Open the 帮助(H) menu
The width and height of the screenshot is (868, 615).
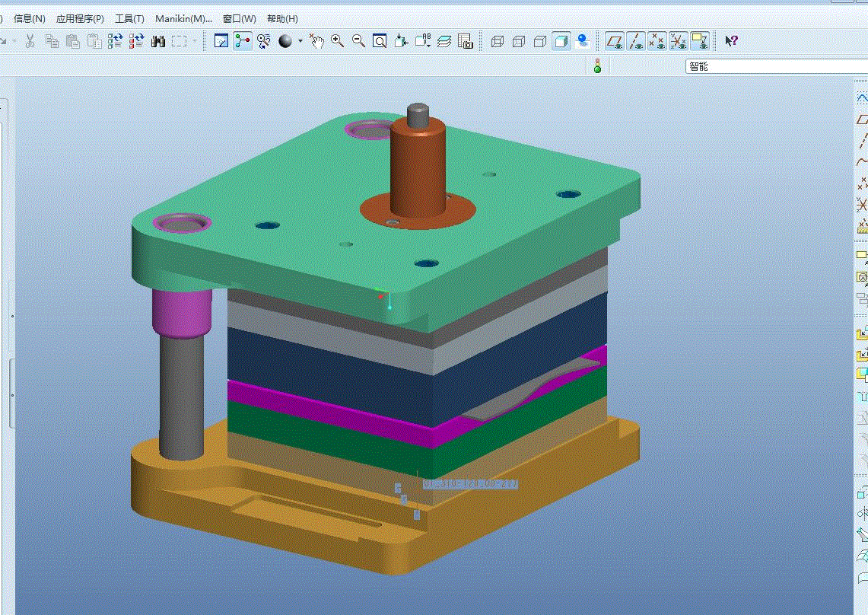click(282, 18)
